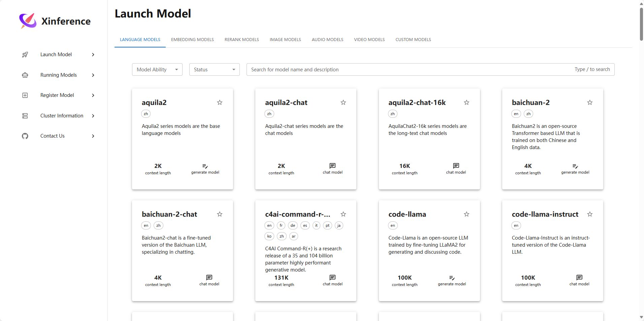The height and width of the screenshot is (321, 644).
Task: Click the 'ko' language chip on c4ai-command-r
Action: click(x=269, y=236)
